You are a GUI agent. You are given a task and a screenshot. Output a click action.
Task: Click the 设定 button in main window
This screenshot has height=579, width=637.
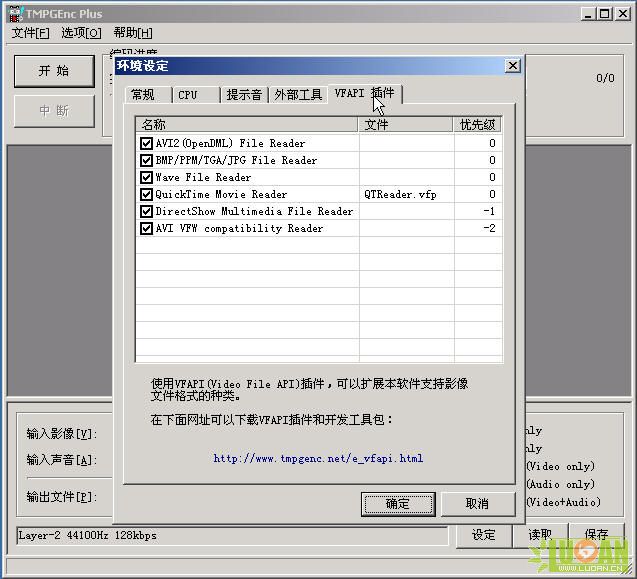pyautogui.click(x=483, y=535)
